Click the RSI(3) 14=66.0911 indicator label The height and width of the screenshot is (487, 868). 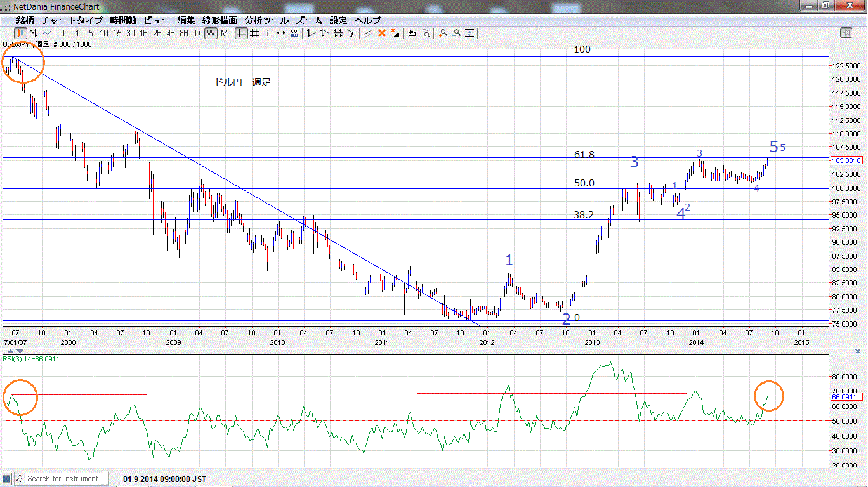tap(30, 359)
